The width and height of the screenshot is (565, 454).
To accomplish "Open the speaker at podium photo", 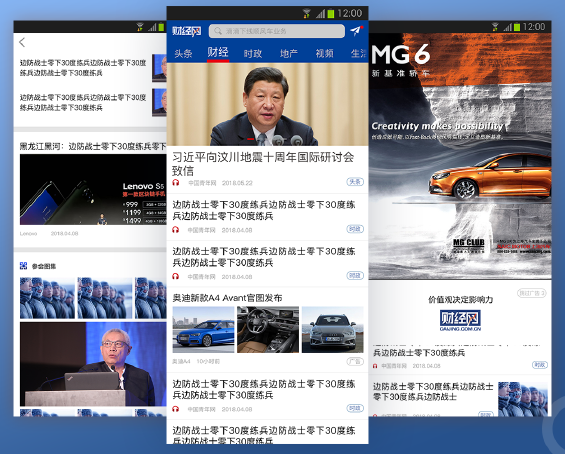I will (x=93, y=364).
